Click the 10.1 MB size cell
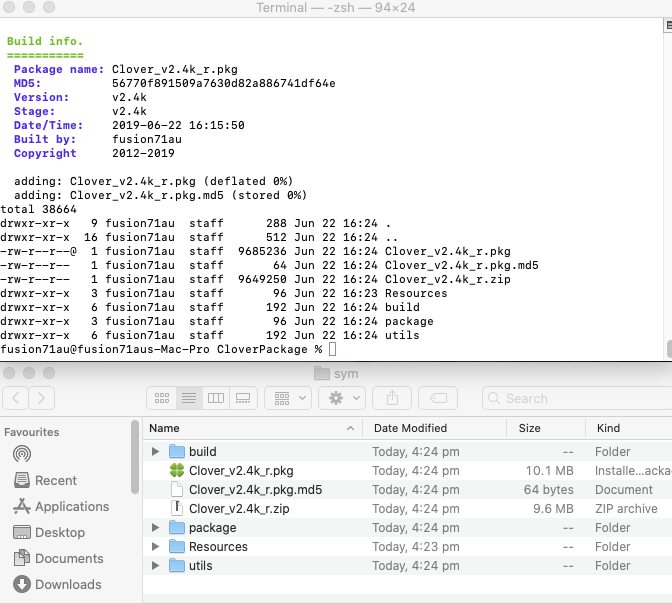Screen dimensions: 672x603 point(549,471)
